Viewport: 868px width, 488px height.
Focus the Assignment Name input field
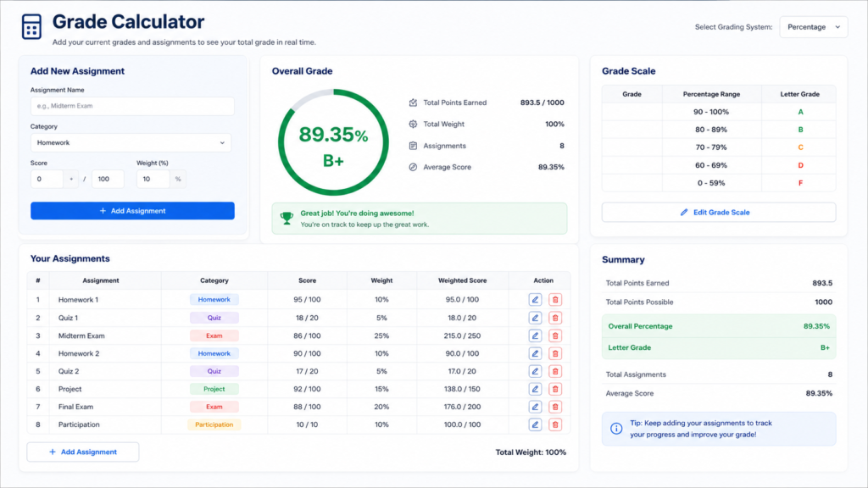point(132,106)
